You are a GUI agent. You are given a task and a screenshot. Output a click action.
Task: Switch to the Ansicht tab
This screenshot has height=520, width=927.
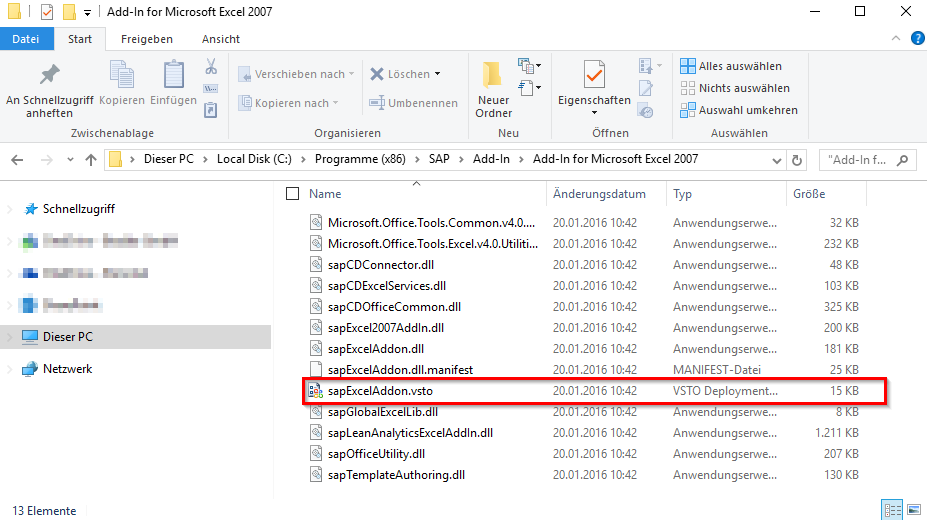[221, 39]
